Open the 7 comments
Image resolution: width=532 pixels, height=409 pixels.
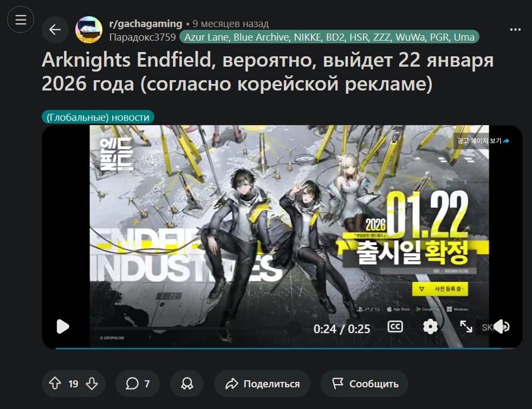(138, 384)
